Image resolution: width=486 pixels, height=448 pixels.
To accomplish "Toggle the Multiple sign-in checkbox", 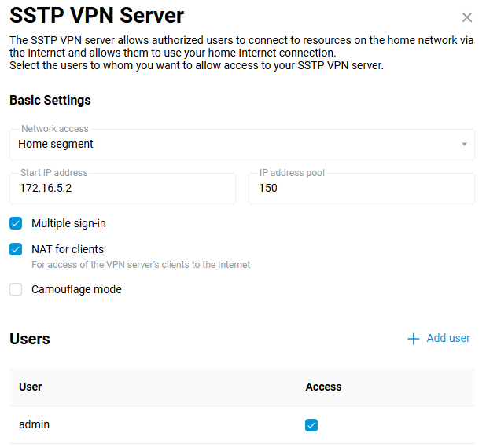I will pos(16,223).
